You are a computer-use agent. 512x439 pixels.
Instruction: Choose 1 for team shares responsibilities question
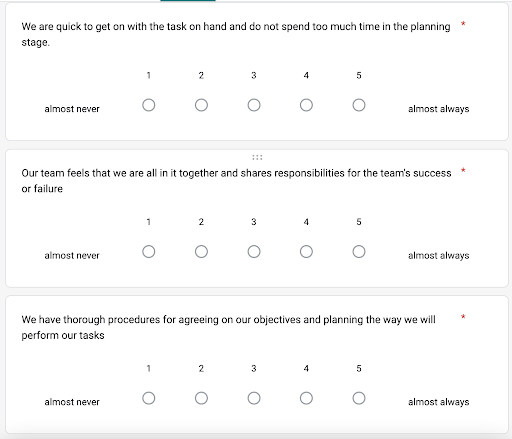(x=149, y=252)
